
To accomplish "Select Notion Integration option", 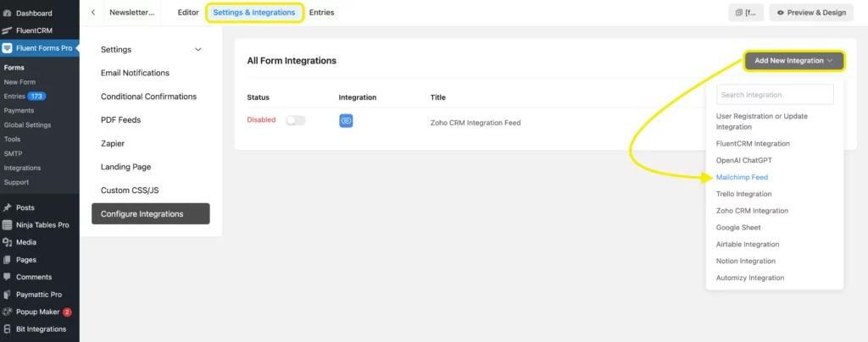I will pos(746,261).
